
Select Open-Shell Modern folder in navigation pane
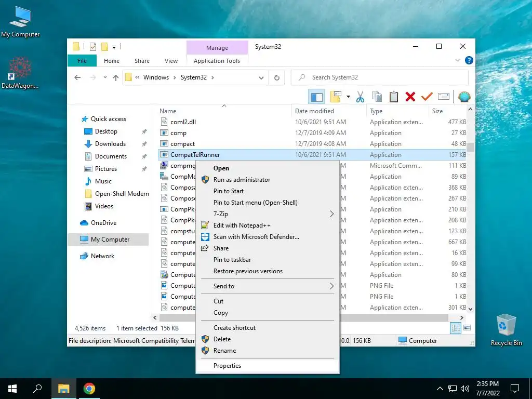tap(122, 194)
